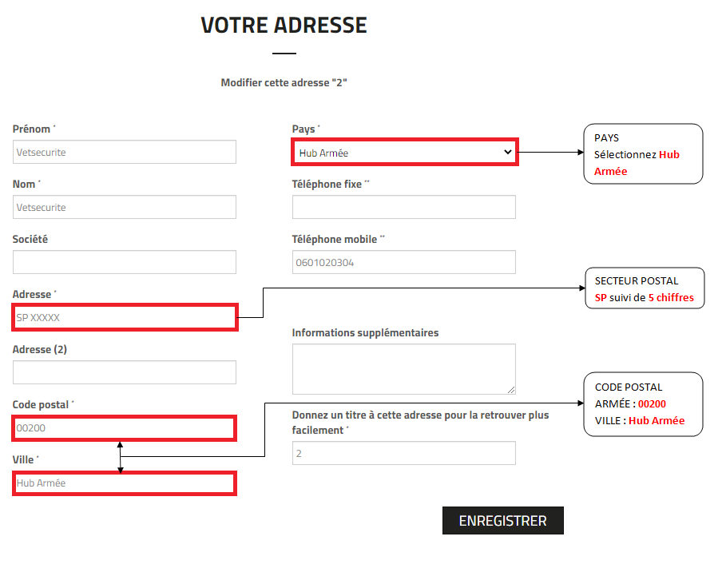Select the Téléphone mobile field showing 0601020304
Viewport: 726px width, 588px height.
tap(403, 261)
